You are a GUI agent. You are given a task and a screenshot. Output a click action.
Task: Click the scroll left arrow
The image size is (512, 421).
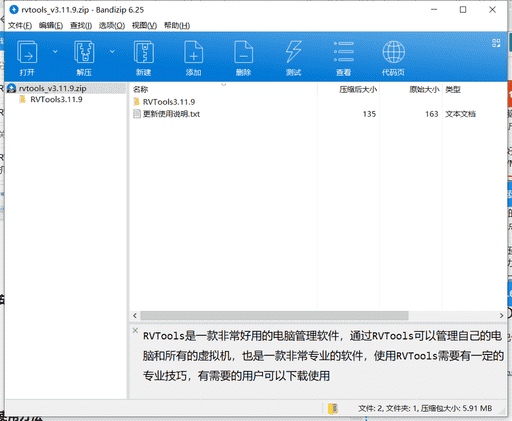(x=135, y=315)
